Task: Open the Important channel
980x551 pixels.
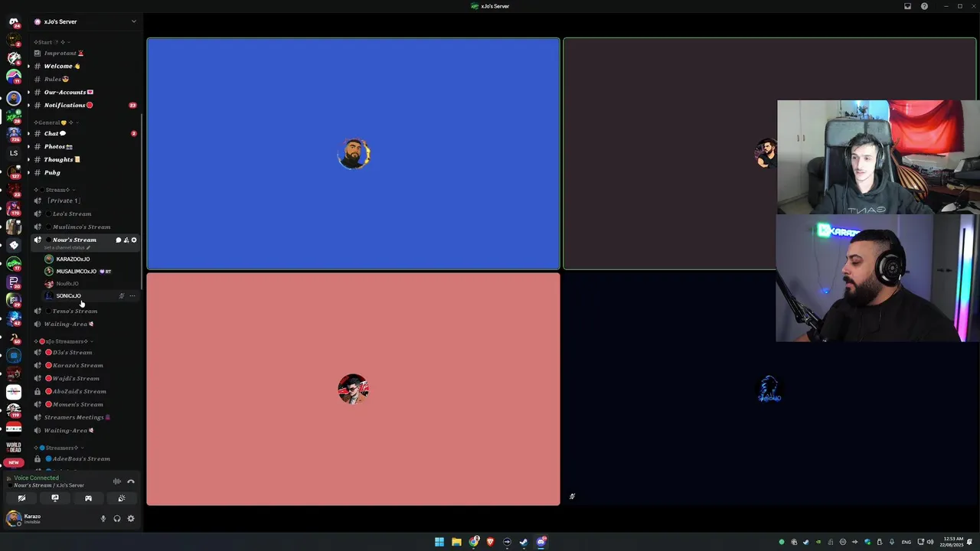Action: [84, 54]
